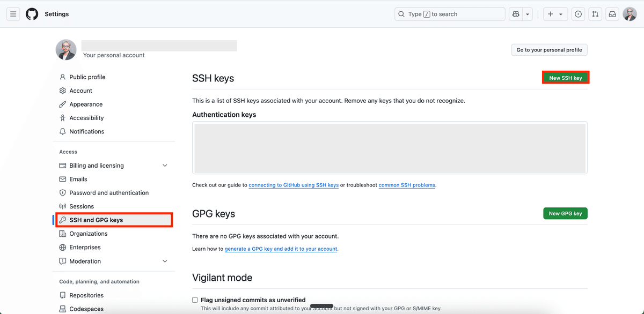Click the New SSH key button
Viewport: 644px width, 314px height.
(x=566, y=78)
